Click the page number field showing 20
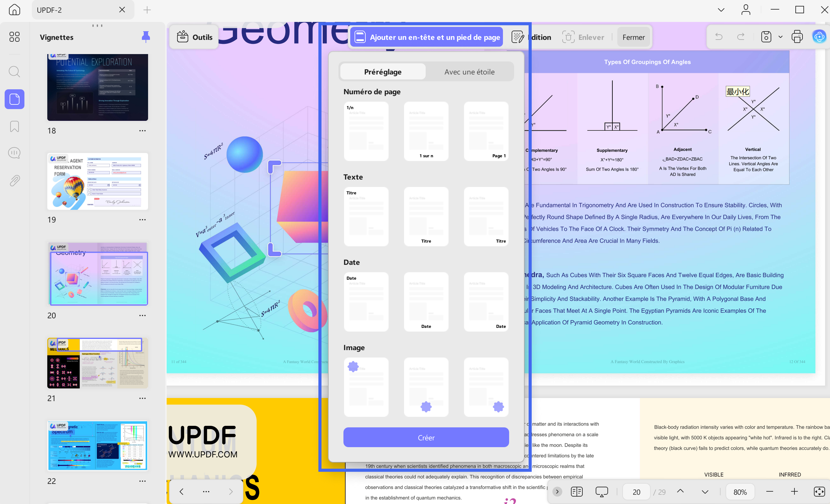Screen dimensions: 830x504 pyautogui.click(x=636, y=492)
